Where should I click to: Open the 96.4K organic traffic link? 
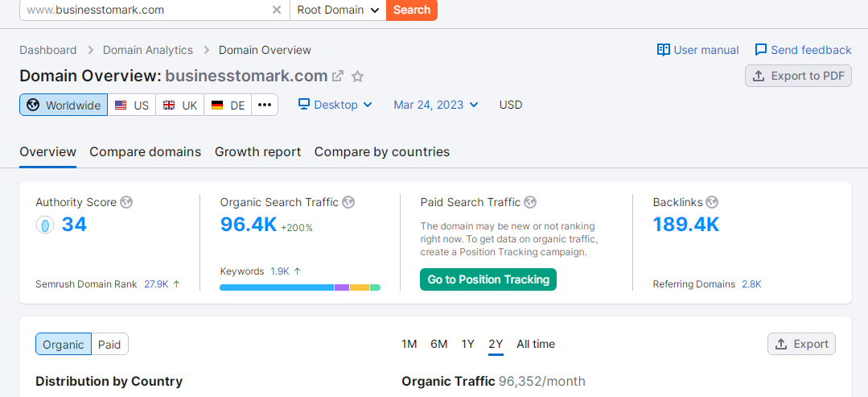[249, 224]
